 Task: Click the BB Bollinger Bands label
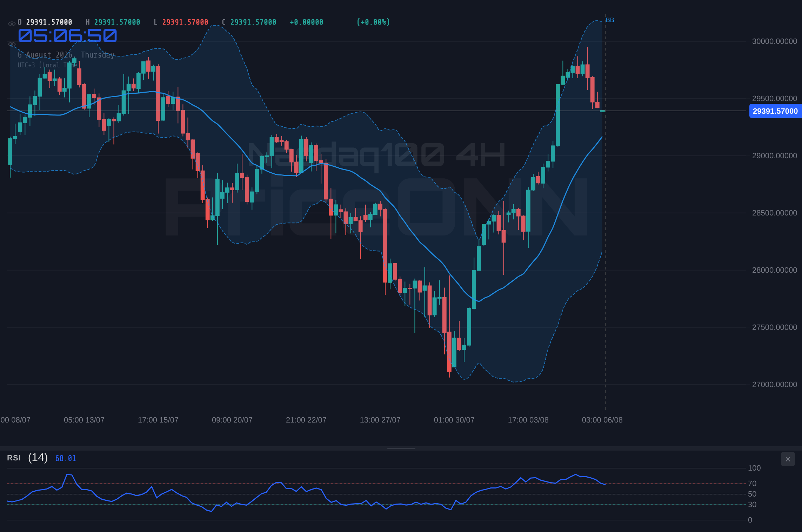[x=610, y=20]
